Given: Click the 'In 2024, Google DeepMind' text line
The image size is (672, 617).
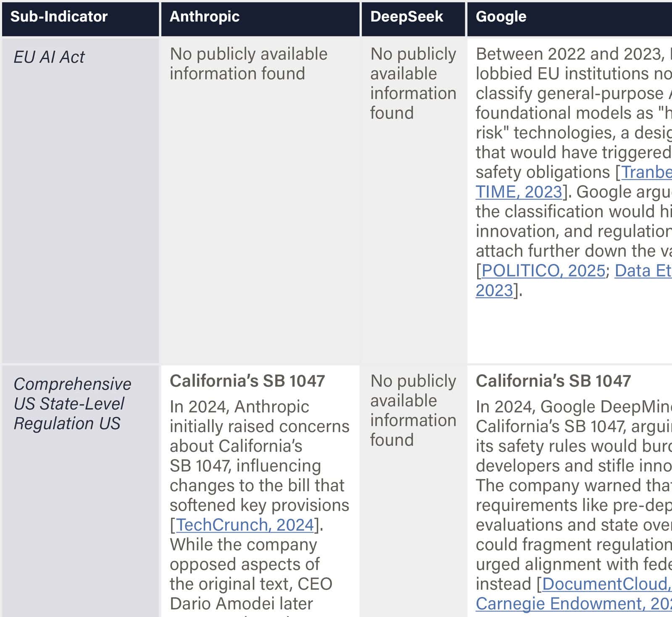Looking at the screenshot, I should click(574, 407).
